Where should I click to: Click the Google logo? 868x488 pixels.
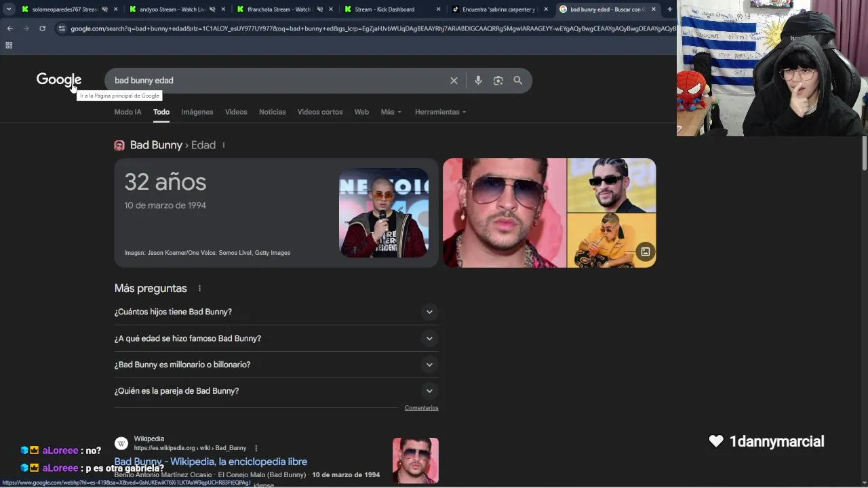[59, 80]
